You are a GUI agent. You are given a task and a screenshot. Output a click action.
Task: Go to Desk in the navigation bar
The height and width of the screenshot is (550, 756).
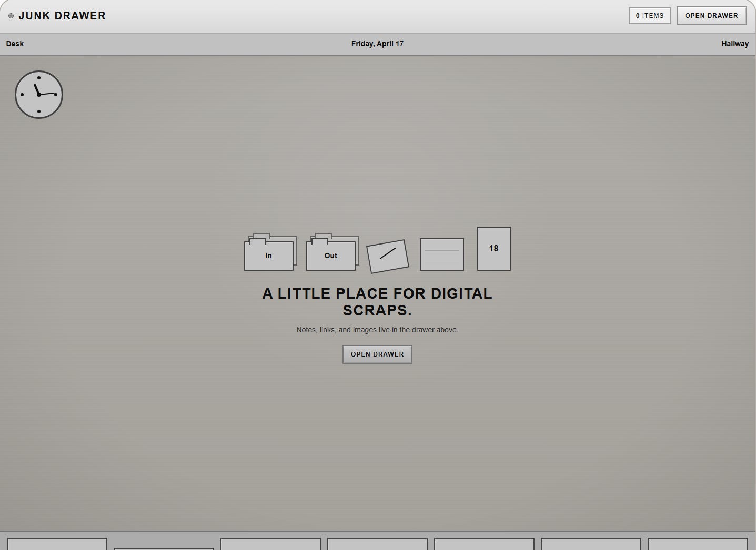click(15, 44)
